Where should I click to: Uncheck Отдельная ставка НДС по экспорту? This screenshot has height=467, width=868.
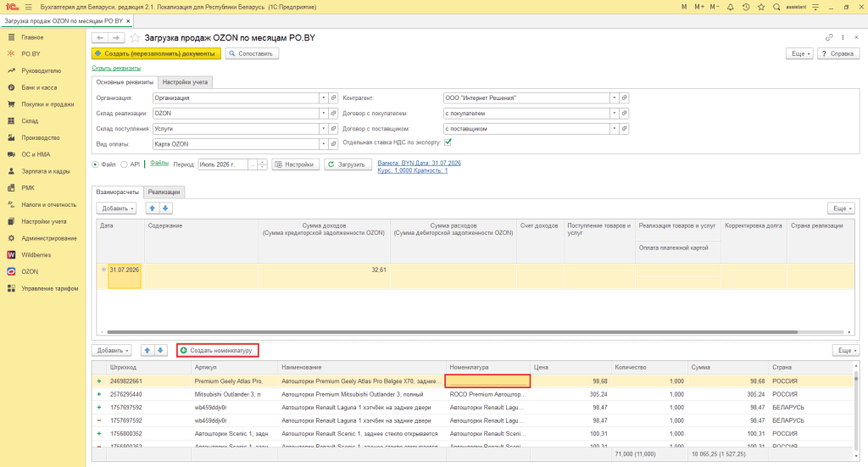coord(448,142)
